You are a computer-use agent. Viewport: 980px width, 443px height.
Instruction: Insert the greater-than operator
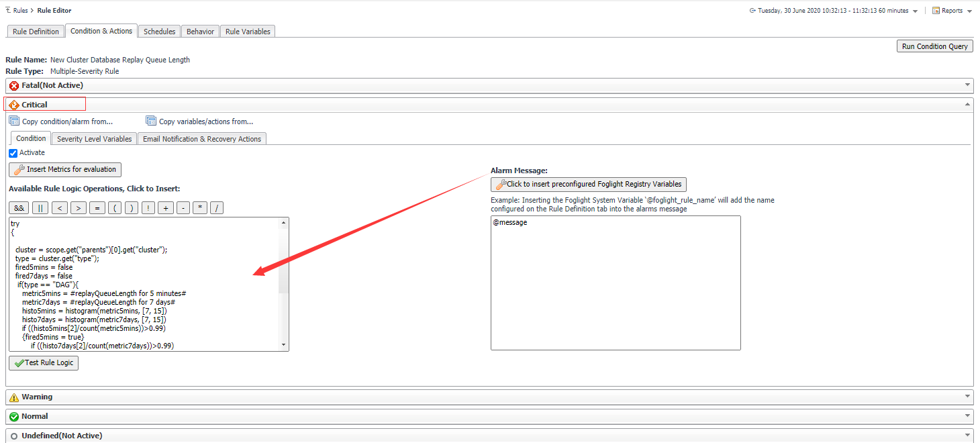click(x=79, y=207)
